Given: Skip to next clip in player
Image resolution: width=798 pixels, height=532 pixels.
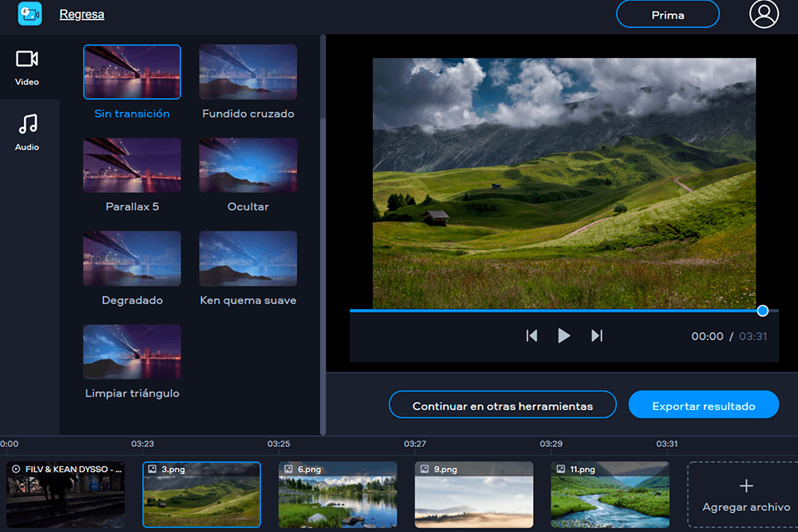Looking at the screenshot, I should click(597, 336).
